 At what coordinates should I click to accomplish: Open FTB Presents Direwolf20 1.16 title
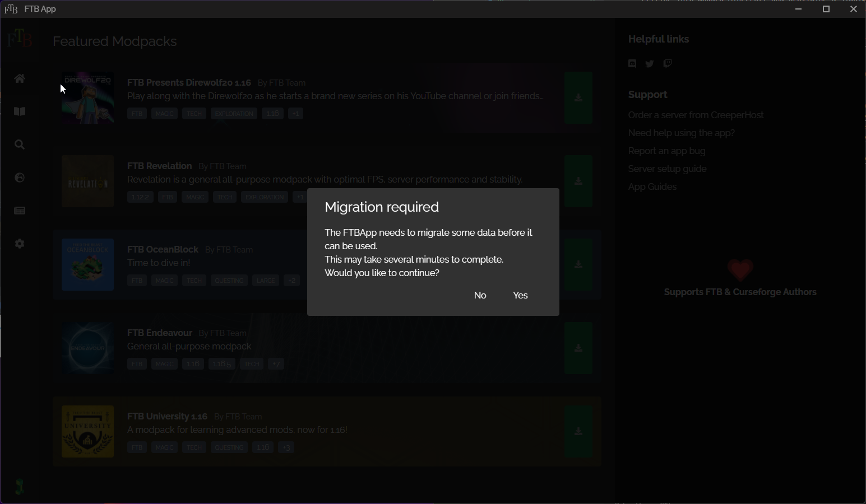pyautogui.click(x=189, y=83)
